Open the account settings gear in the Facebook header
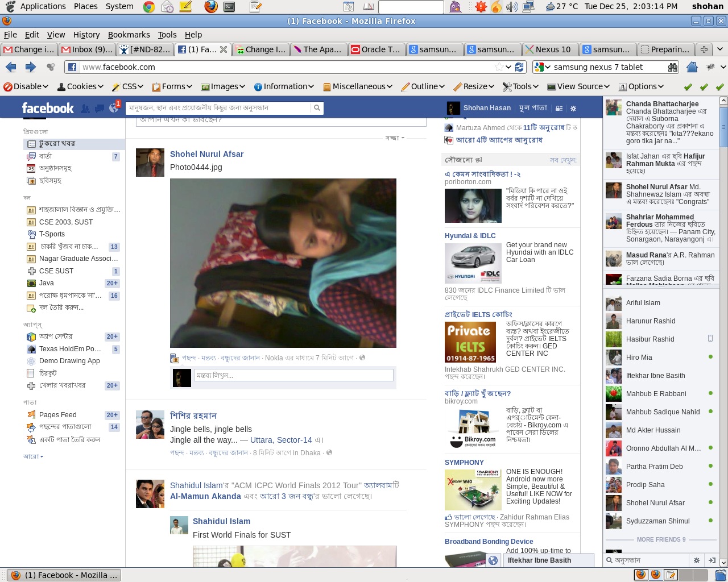Viewport: 728px width, 582px height. click(x=573, y=108)
